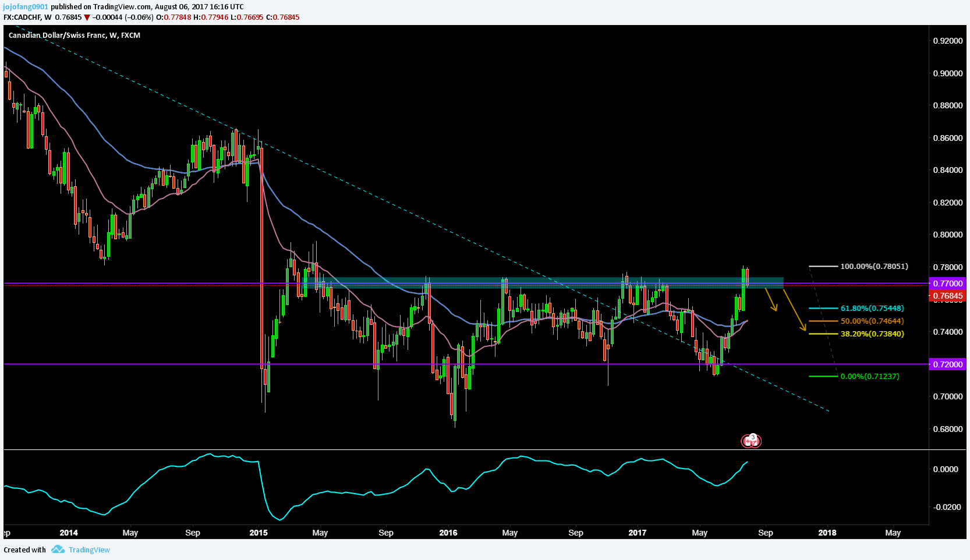Follow the TradingView link in the footer

[x=89, y=550]
